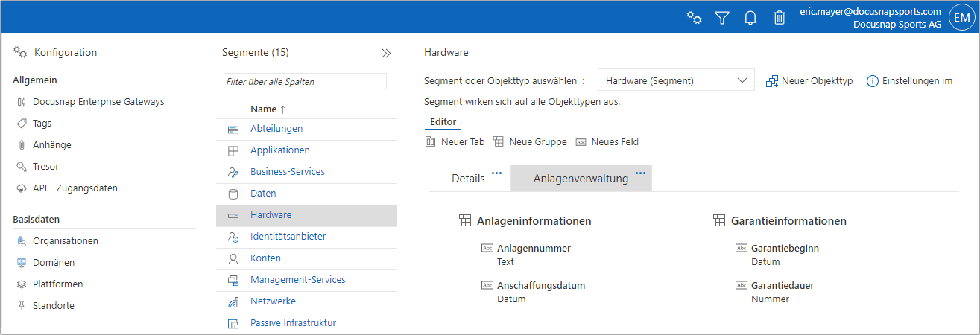Open the Tags configuration entry
980x335 pixels.
(x=42, y=124)
